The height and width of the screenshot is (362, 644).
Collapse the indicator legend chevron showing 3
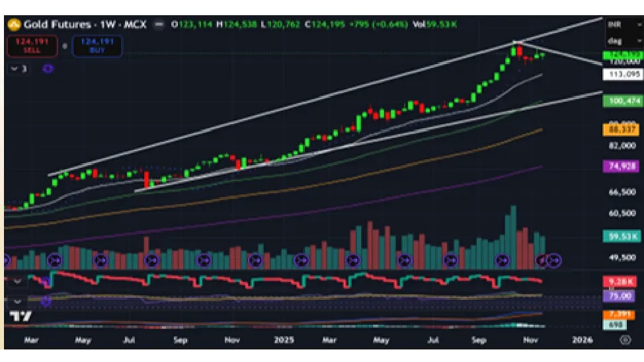click(19, 69)
